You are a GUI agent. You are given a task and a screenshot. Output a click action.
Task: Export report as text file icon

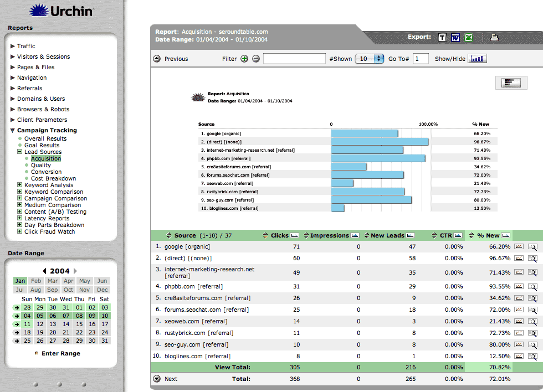coord(442,37)
